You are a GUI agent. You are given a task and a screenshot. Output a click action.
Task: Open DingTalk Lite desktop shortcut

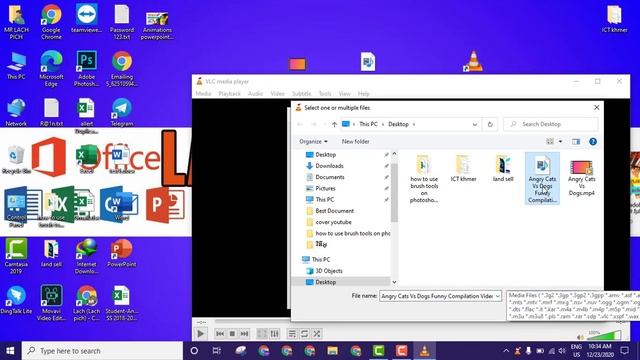coord(16,300)
